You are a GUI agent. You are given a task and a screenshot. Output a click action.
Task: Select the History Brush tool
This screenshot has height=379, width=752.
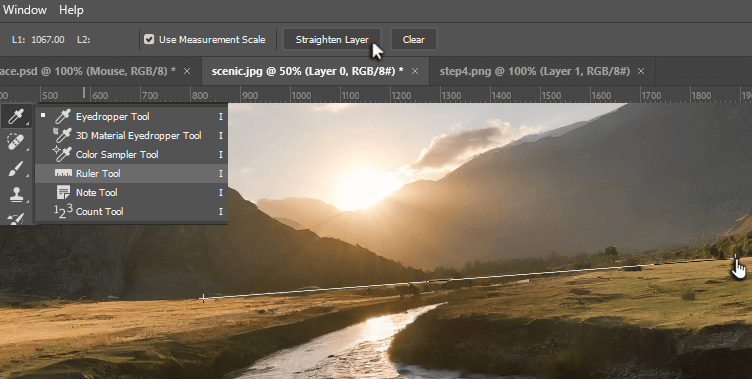tap(16, 218)
